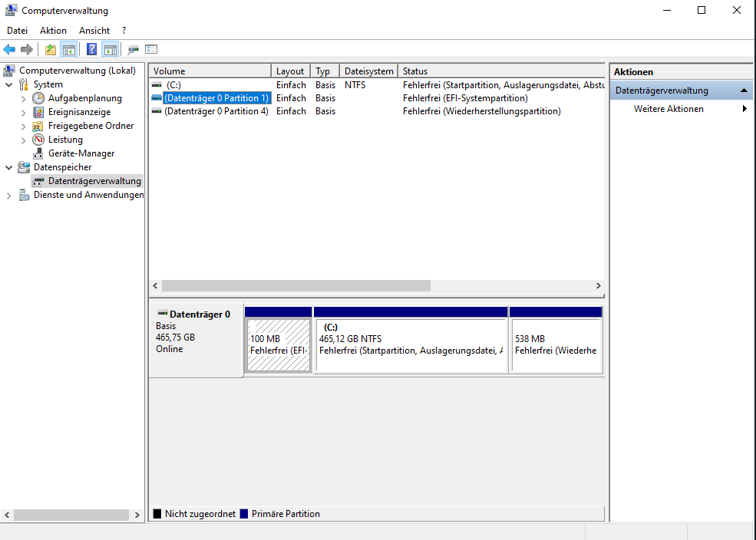Sort by the Layout column header
This screenshot has height=540, width=756.
point(291,71)
